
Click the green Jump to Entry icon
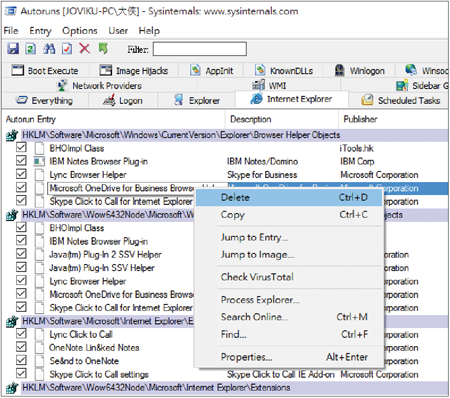tap(103, 49)
